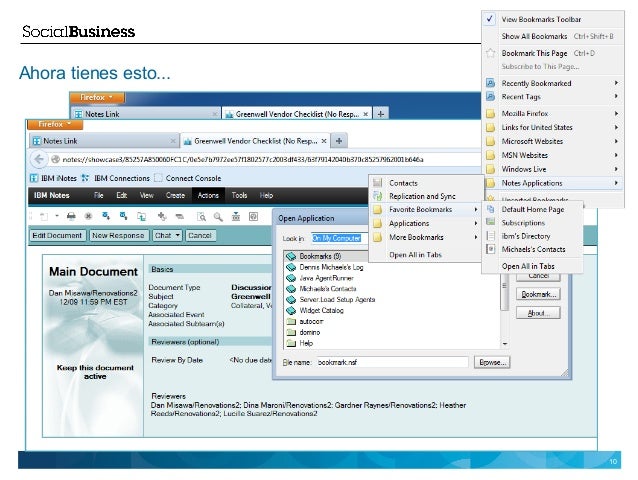Image resolution: width=638 pixels, height=480 pixels.
Task: Open the Windows Live bookmark folder
Action: coord(553,169)
